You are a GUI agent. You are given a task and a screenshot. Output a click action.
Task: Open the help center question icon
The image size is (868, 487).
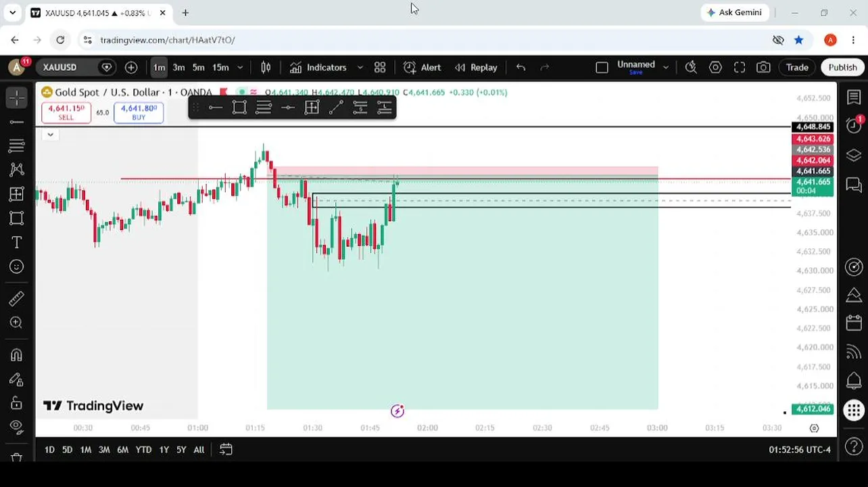[x=854, y=448]
